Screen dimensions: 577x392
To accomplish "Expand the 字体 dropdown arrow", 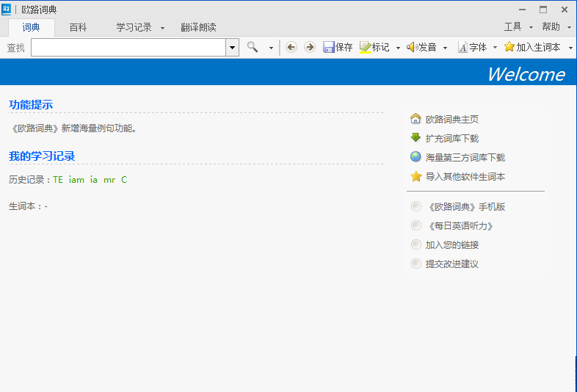I will click(495, 48).
